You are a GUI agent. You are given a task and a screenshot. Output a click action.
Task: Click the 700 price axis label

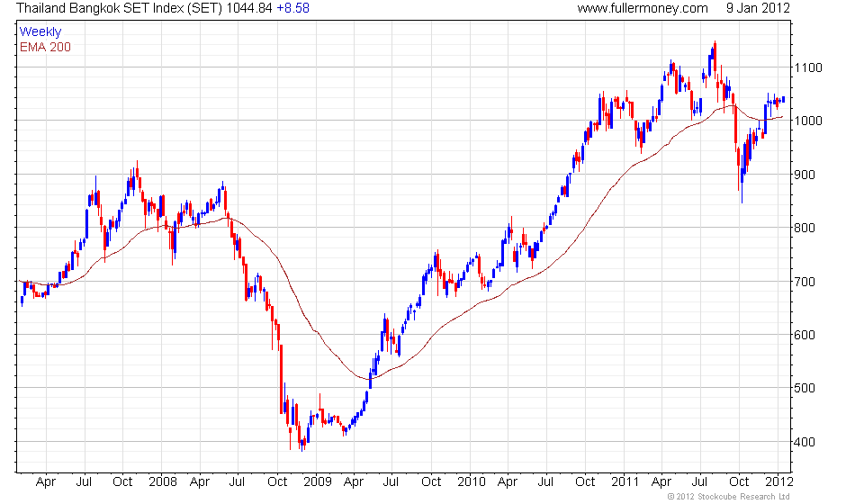click(805, 282)
